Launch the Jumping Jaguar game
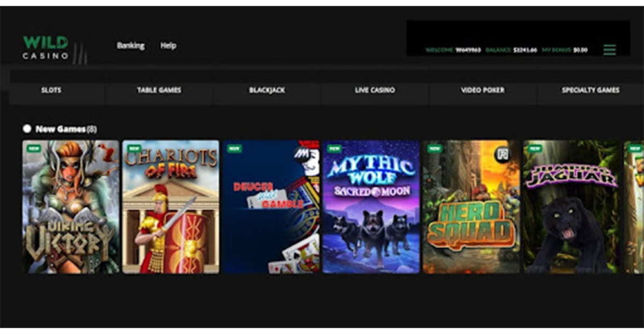 pyautogui.click(x=572, y=207)
